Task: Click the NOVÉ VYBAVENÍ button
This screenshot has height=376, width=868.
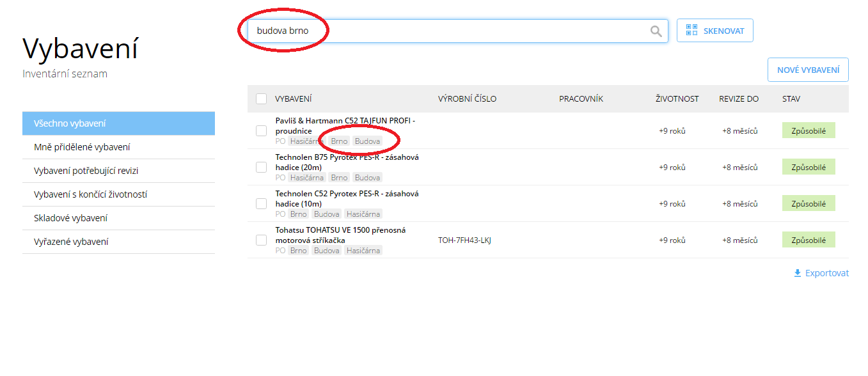Action: pos(808,70)
